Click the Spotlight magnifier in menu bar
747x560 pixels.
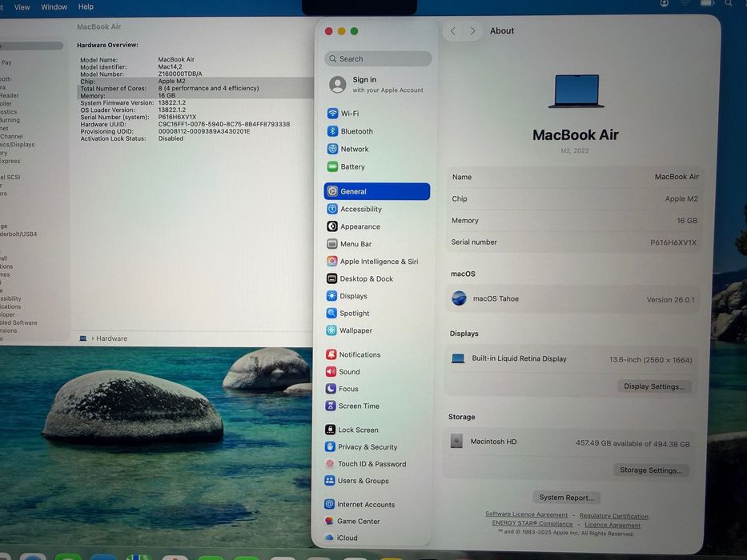point(729,3)
